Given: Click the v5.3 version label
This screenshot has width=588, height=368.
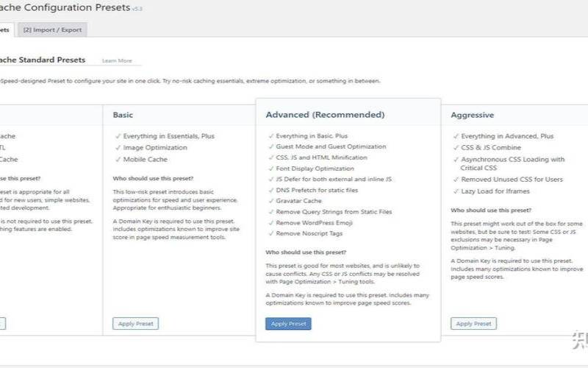Looking at the screenshot, I should (137, 9).
